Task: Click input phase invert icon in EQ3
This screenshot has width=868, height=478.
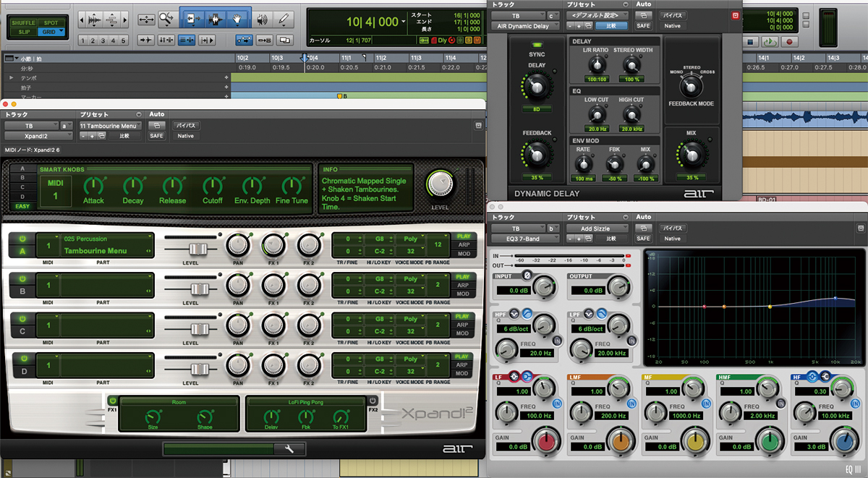Action: click(x=527, y=276)
